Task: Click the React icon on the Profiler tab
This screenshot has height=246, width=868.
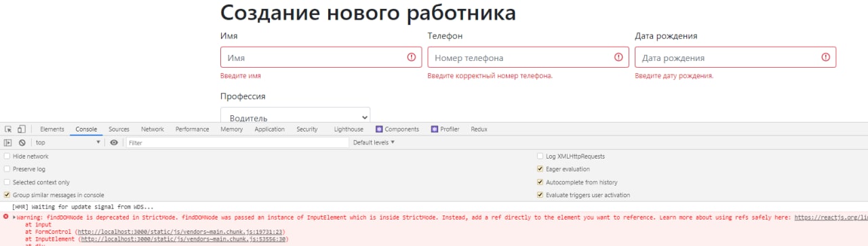Action: [x=434, y=129]
